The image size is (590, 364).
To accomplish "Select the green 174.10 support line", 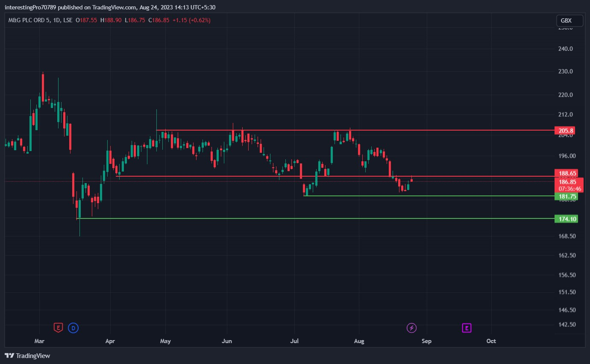I will coord(315,218).
